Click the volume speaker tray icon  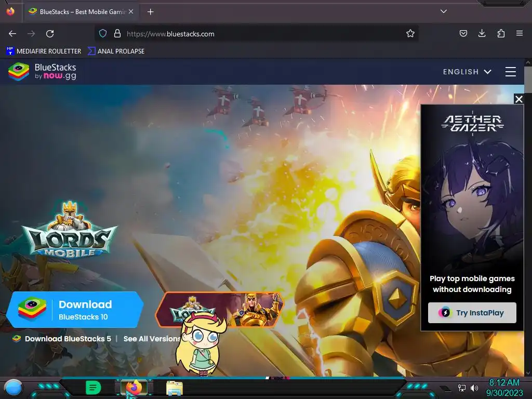click(x=474, y=388)
